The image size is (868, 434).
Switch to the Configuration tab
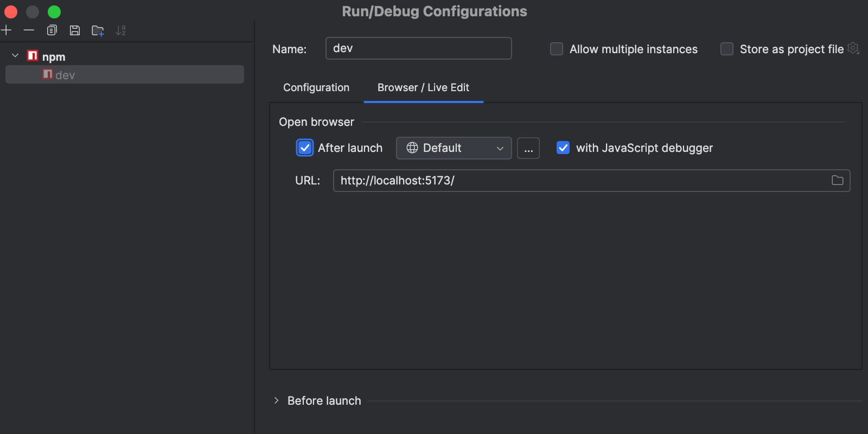pos(316,88)
